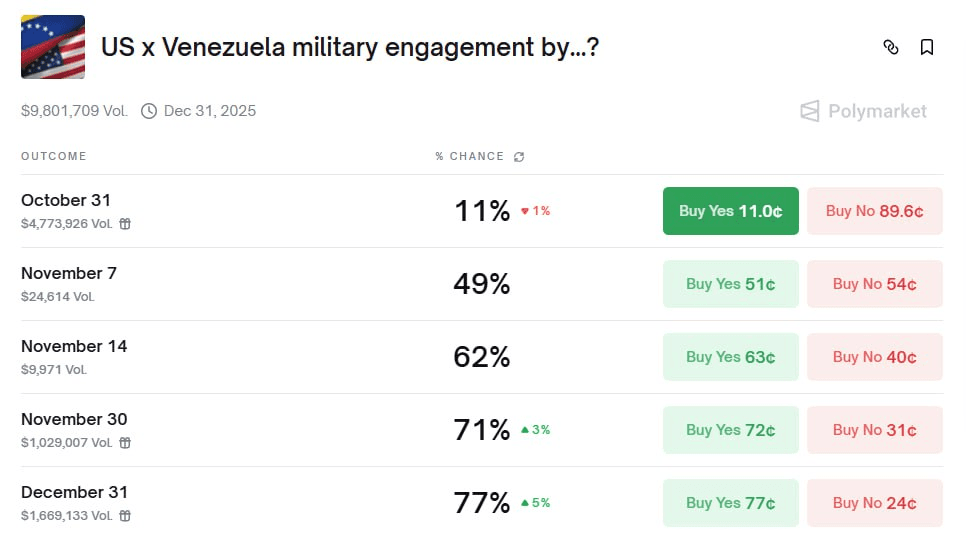Screen dimensions: 966x550
Task: Buy No at 31¢ for November 30
Action: [874, 430]
